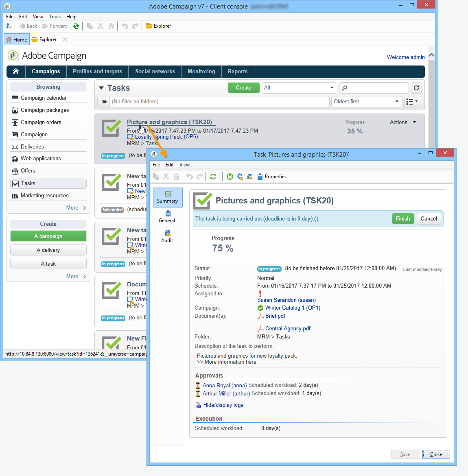
Task: Collapse the Tasks section with the triangle
Action: pos(101,88)
